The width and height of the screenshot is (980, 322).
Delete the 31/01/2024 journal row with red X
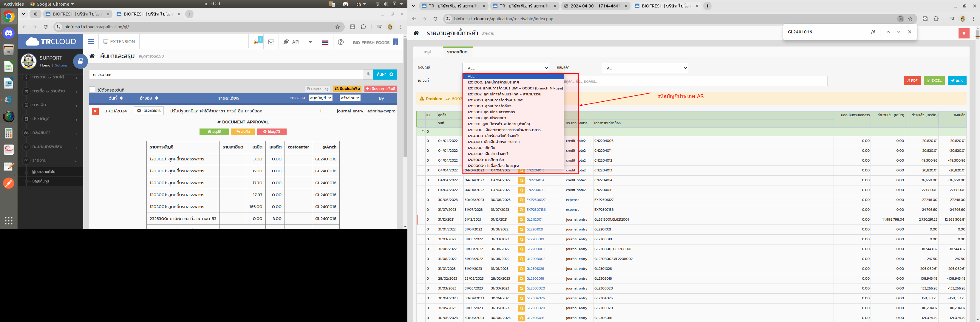click(95, 111)
